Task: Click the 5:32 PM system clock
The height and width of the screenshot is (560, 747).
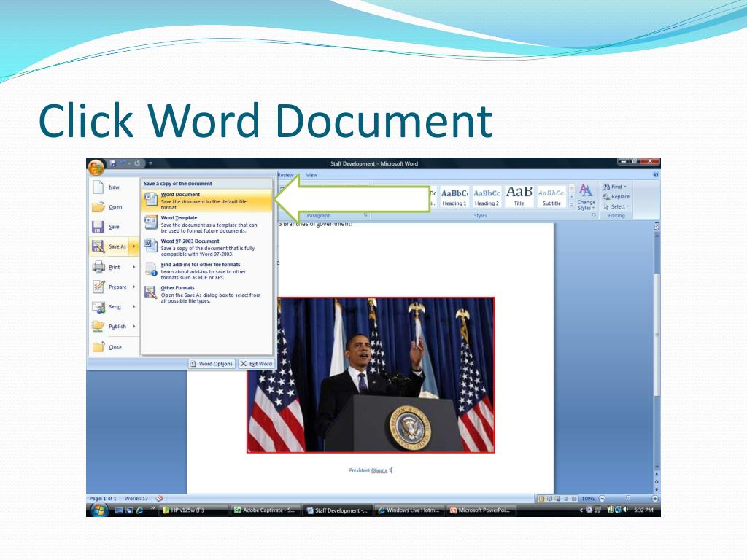Action: coord(643,510)
